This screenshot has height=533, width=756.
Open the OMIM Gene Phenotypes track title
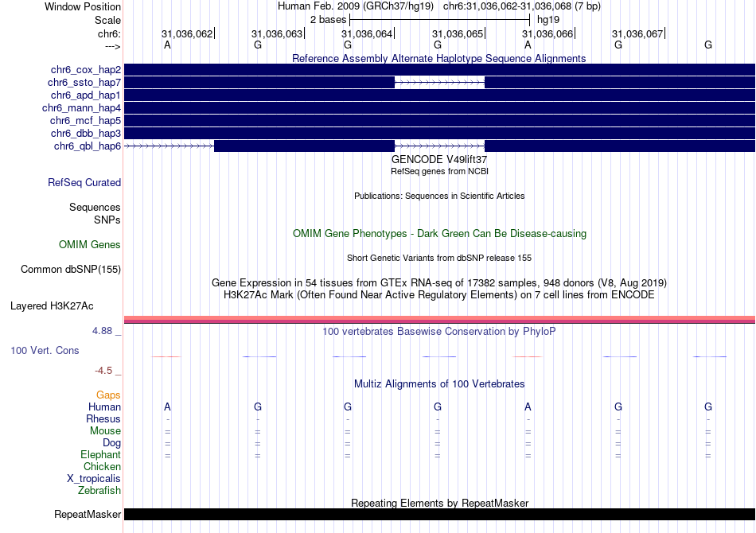click(439, 233)
